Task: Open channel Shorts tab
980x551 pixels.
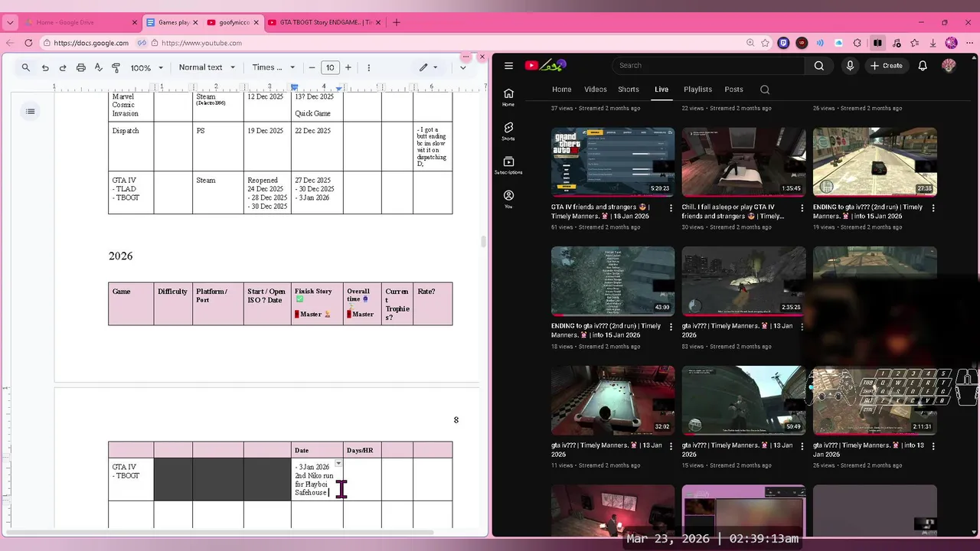Action: (629, 90)
